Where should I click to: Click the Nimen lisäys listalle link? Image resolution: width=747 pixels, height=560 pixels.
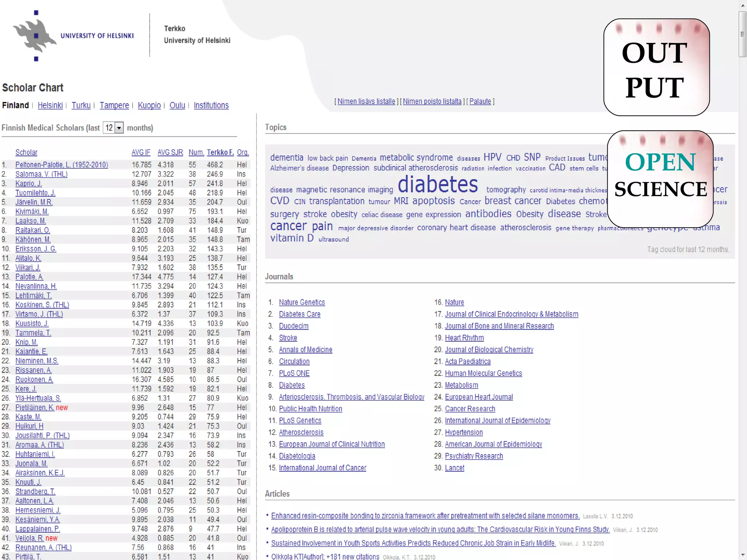(x=366, y=101)
